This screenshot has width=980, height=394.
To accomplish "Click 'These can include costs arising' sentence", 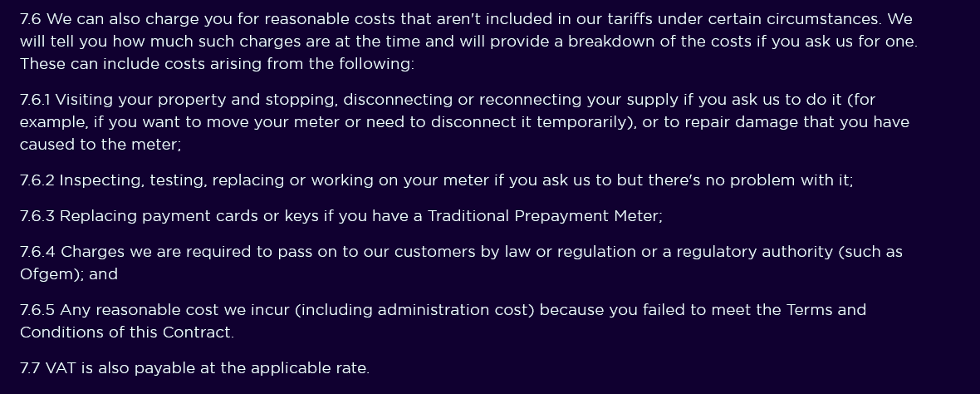I will pos(217,64).
